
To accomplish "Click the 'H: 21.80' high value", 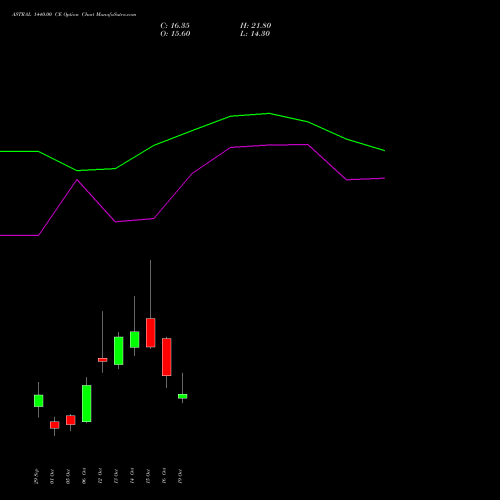I will (x=256, y=26).
